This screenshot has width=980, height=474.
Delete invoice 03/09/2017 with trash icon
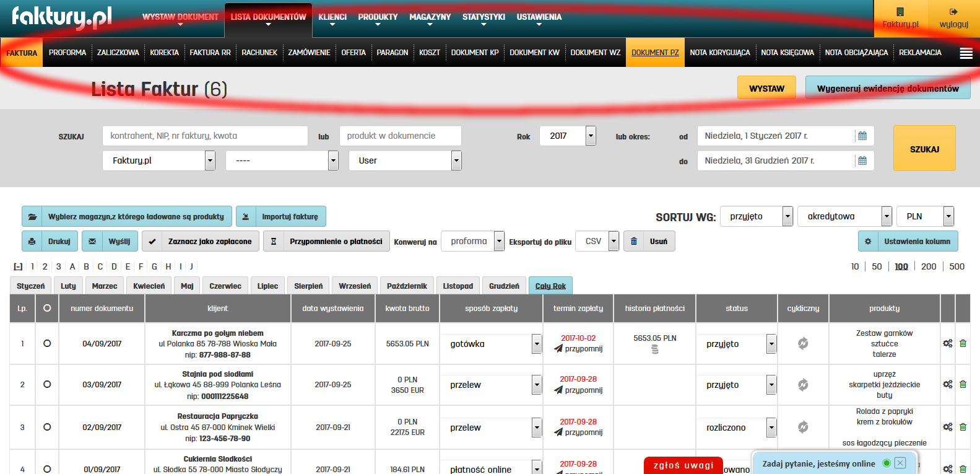(963, 384)
